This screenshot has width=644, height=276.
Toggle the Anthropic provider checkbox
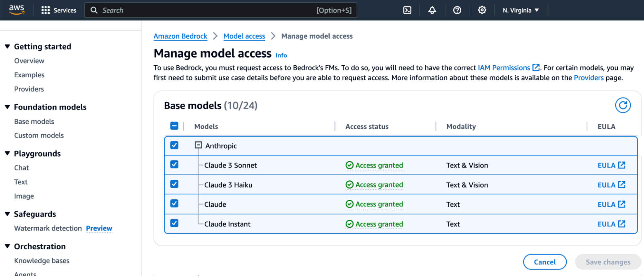(x=174, y=145)
